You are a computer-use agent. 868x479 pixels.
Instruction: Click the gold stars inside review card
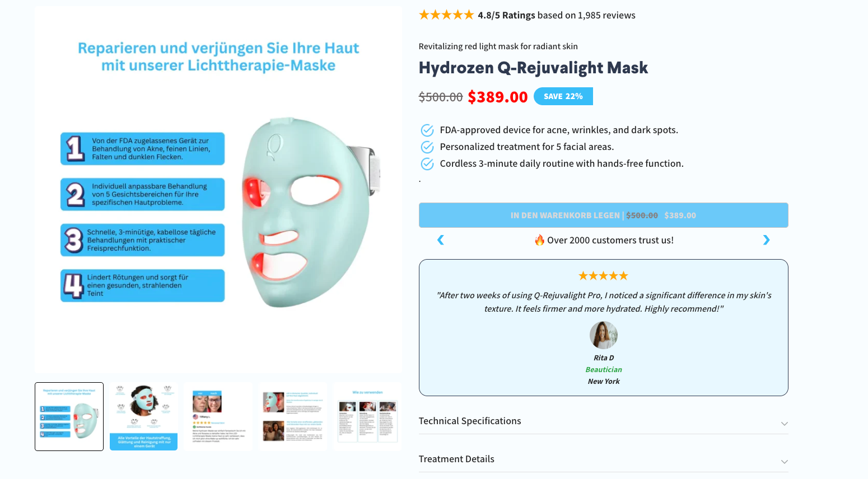(x=603, y=276)
